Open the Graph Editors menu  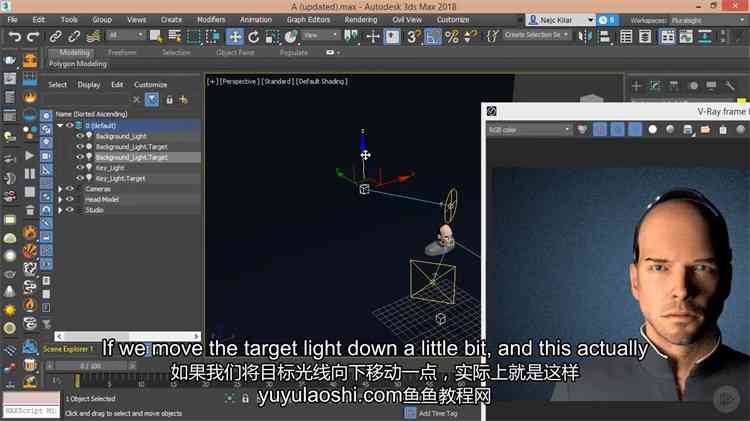(308, 20)
